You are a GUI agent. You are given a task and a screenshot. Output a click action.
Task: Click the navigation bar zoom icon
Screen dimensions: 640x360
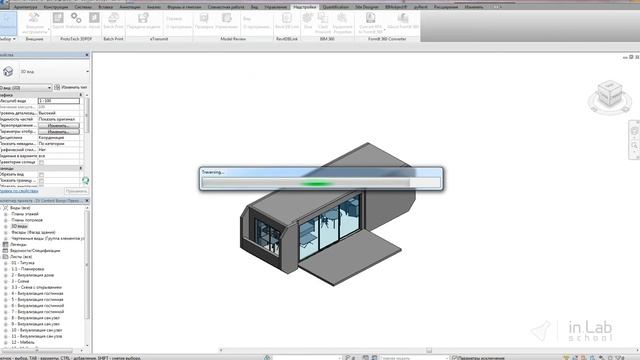click(x=634, y=145)
